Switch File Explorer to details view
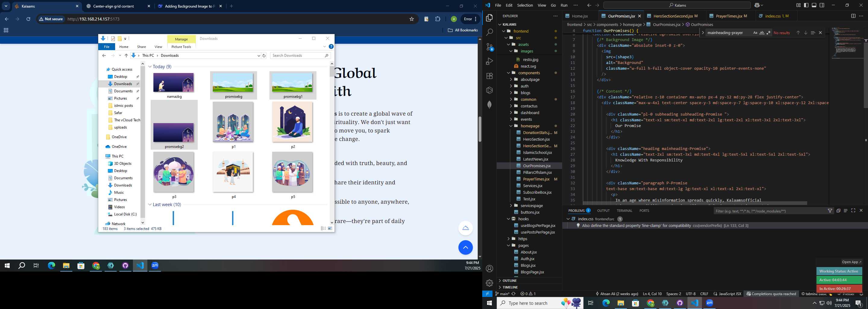This screenshot has height=309, width=868. coord(323,228)
